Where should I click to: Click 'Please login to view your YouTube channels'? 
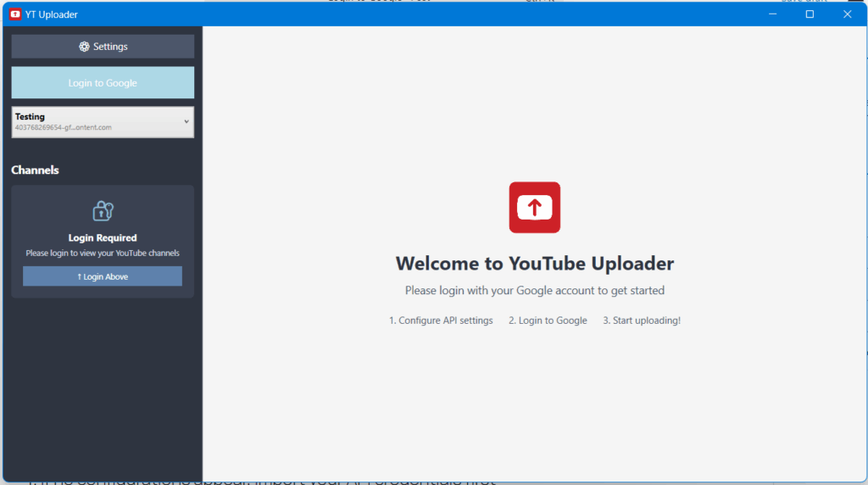coord(103,253)
